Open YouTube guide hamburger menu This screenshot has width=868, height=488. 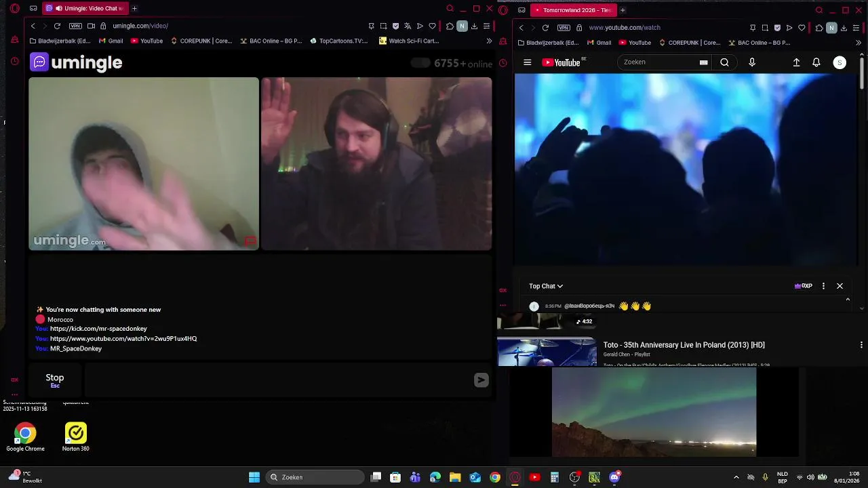528,62
